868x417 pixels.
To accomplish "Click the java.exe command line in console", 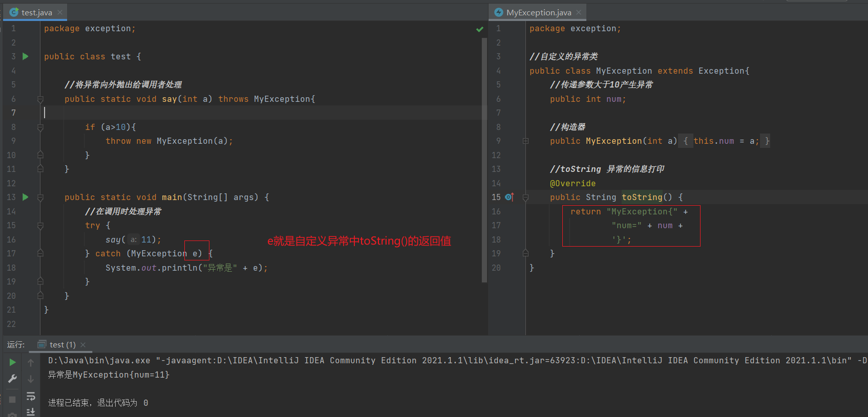I will tap(457, 360).
